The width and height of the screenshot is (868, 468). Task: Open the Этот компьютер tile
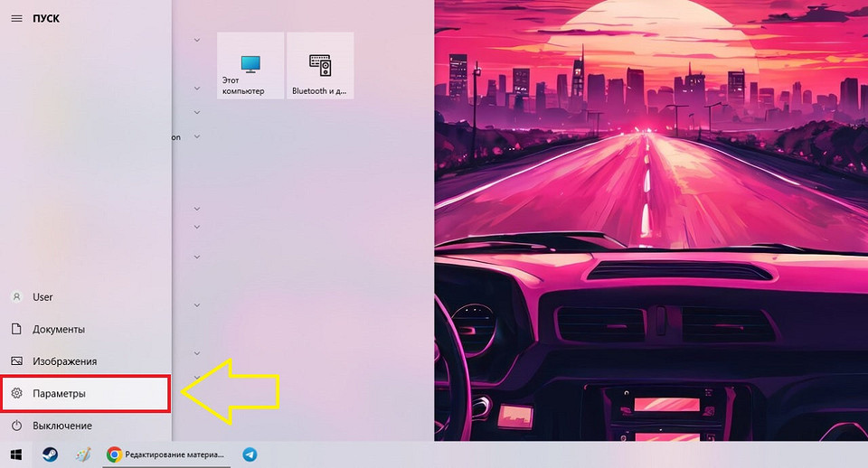tap(250, 66)
